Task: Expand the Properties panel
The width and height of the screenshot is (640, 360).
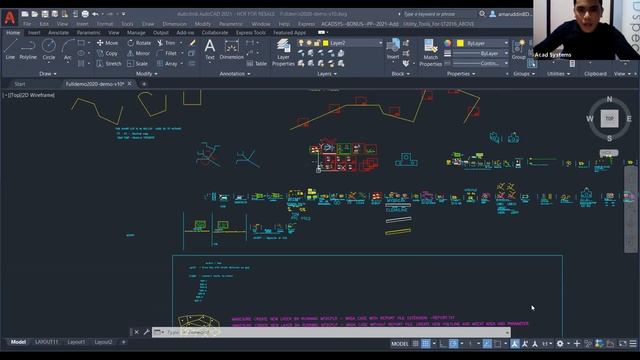Action: coord(461,74)
